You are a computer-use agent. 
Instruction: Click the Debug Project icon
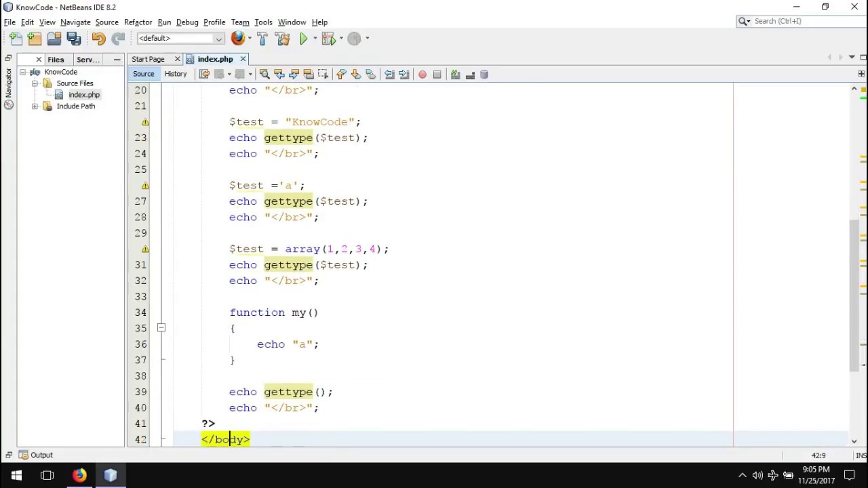coord(329,39)
